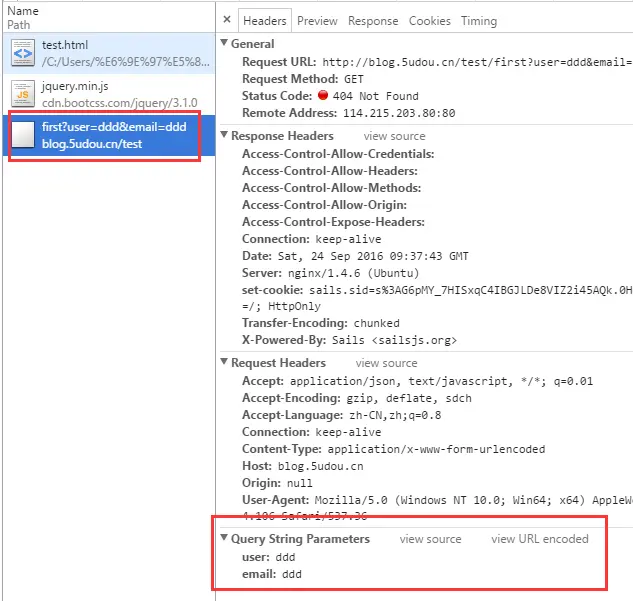Click the Access-Control-Expose-Headers header name
The height and width of the screenshot is (601, 633).
coord(333,222)
